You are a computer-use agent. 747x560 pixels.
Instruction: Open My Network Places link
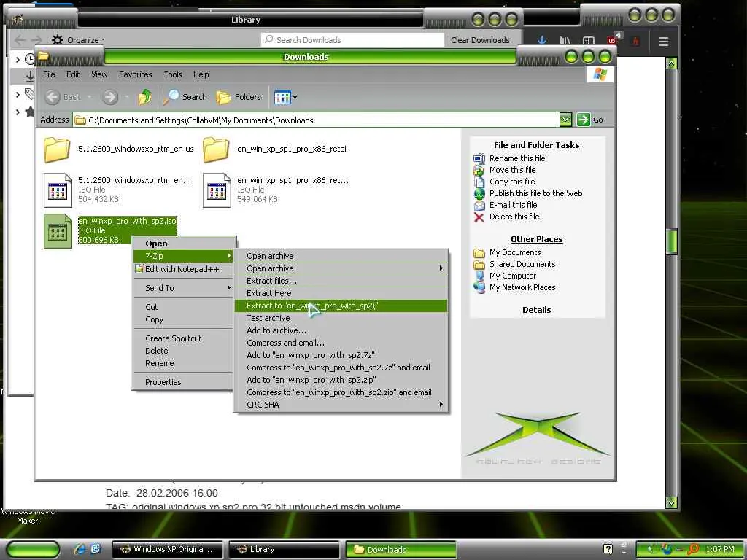(x=522, y=287)
